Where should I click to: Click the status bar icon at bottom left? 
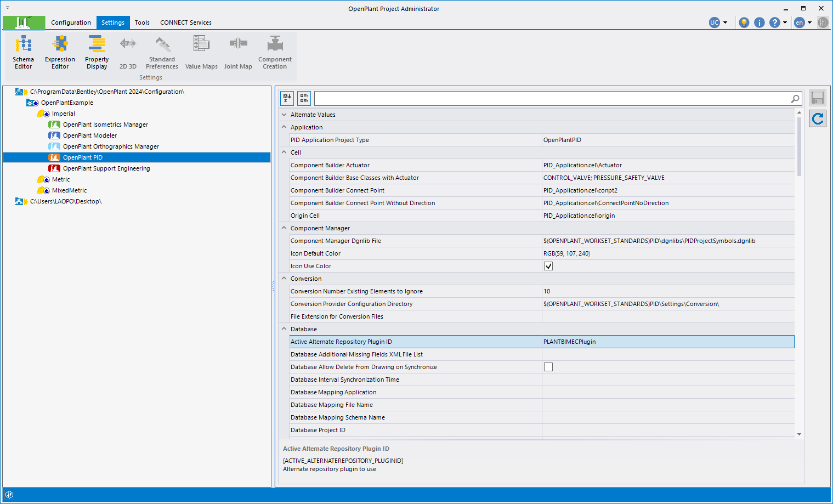(x=9, y=494)
